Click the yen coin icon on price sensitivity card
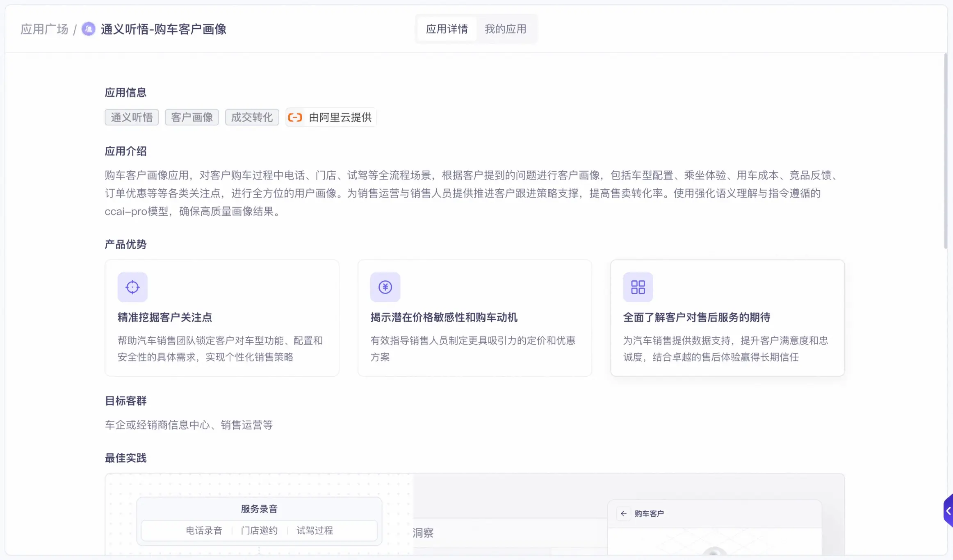The image size is (953, 560). [x=385, y=287]
